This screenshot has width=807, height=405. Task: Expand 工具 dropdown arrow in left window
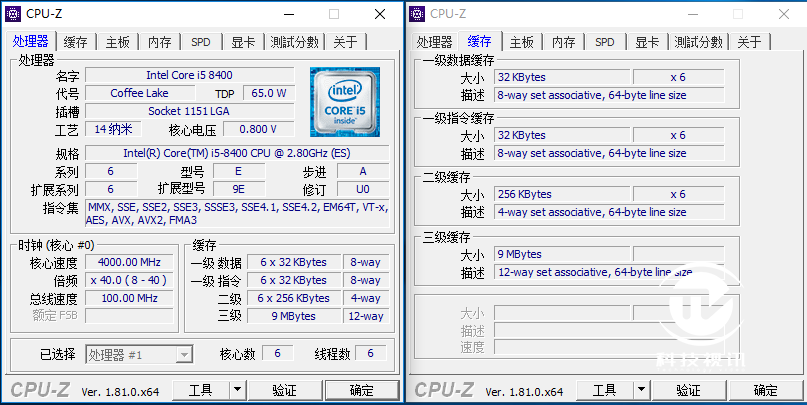click(x=237, y=390)
